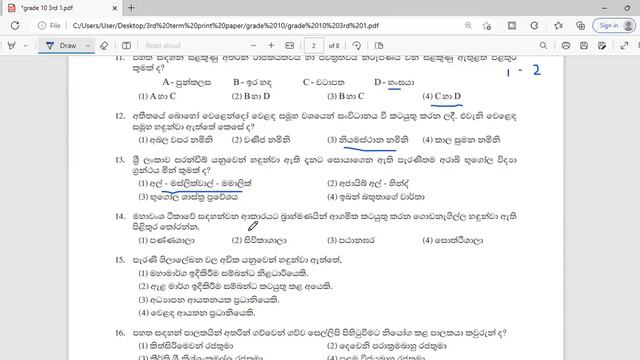This screenshot has width=640, height=360.
Task: Click question 11 option (2) B and D
Action: tap(251, 96)
